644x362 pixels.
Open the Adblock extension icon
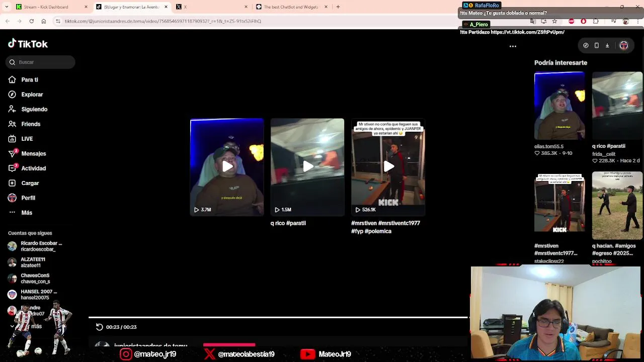coord(572,21)
